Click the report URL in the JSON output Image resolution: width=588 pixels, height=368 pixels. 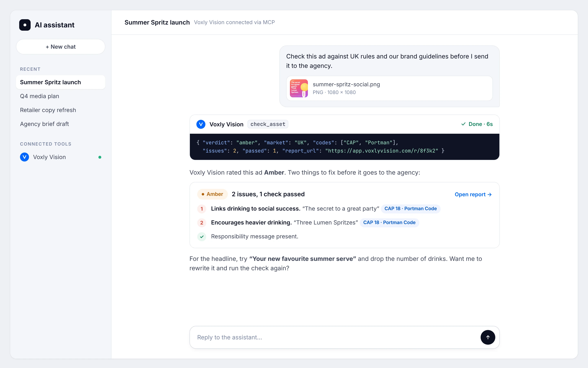pyautogui.click(x=382, y=151)
